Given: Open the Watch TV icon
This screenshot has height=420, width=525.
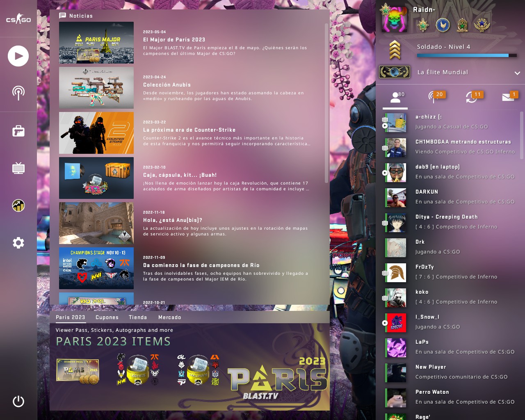Looking at the screenshot, I should pos(18,168).
